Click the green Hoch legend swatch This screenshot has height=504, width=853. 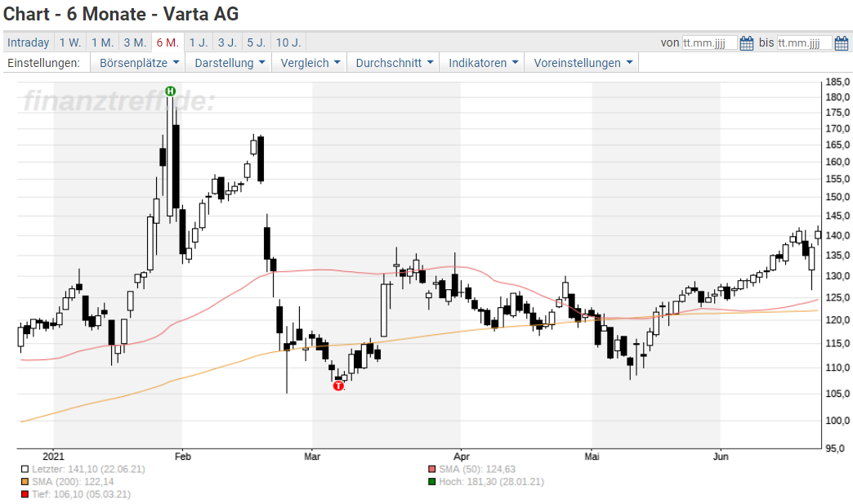432,482
